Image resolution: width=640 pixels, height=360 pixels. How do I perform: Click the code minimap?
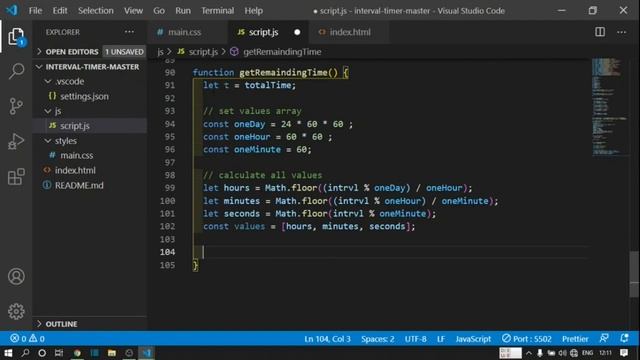tap(609, 107)
